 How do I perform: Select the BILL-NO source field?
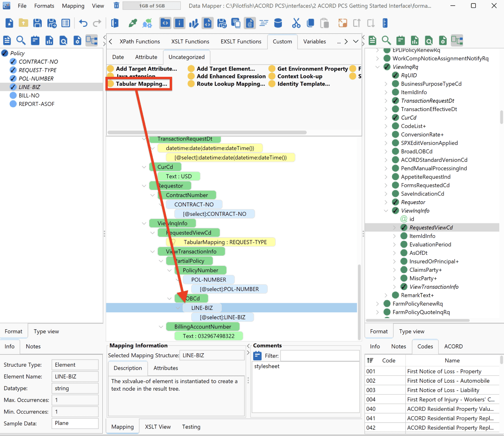[x=29, y=96]
